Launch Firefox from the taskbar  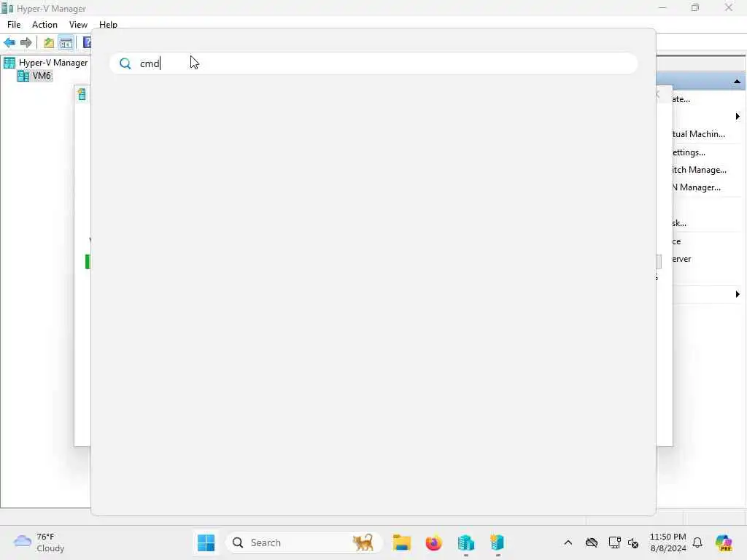point(433,542)
